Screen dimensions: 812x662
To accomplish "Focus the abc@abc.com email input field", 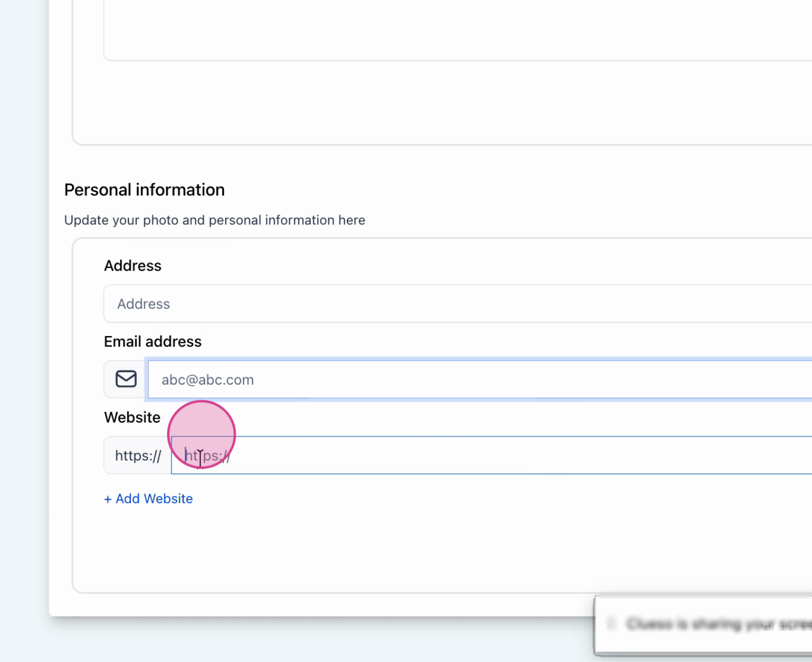I will [480, 380].
